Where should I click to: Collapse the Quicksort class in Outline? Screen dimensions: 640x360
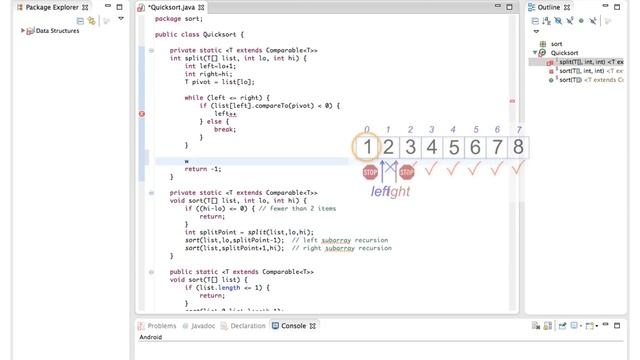[x=535, y=53]
